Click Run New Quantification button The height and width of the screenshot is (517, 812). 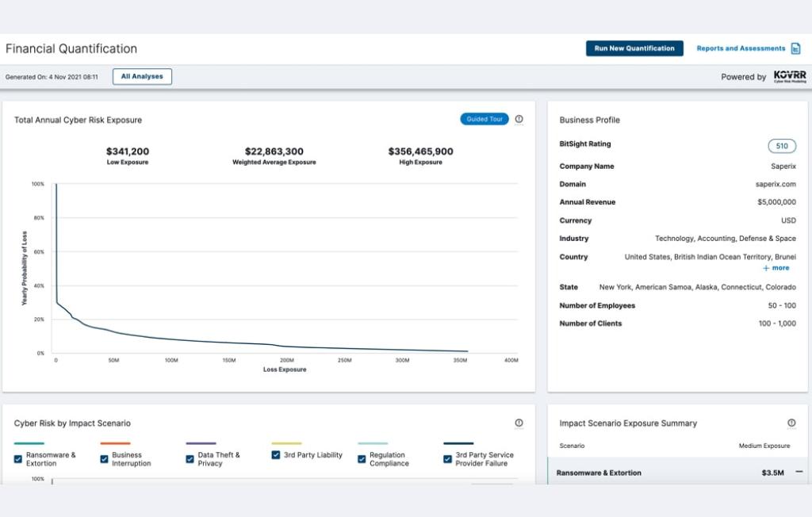[x=634, y=48]
